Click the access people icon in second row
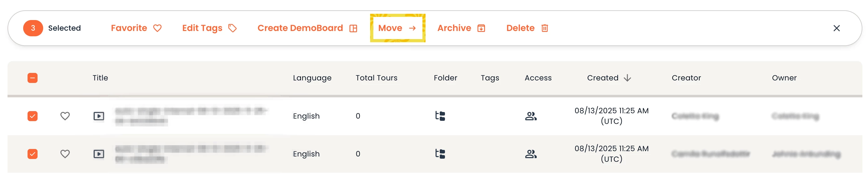868x174 pixels. pyautogui.click(x=531, y=154)
